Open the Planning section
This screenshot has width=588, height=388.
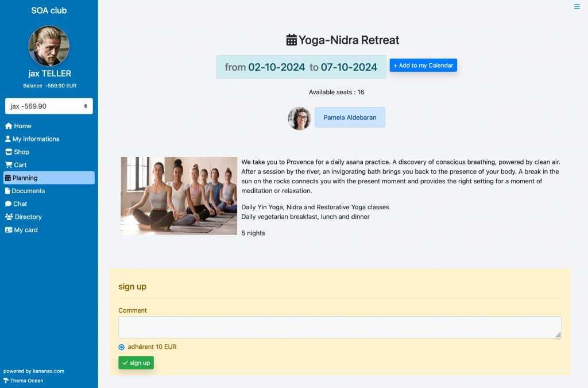49,178
